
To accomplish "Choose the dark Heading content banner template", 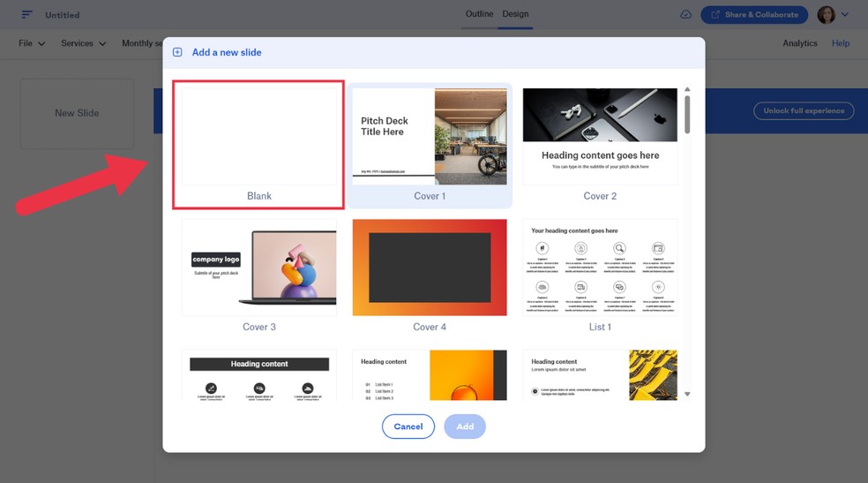I will pyautogui.click(x=259, y=375).
